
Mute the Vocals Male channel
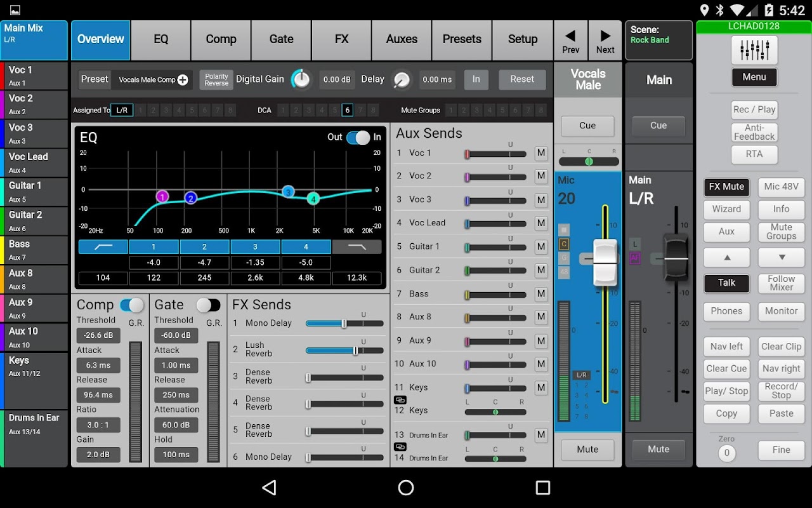point(587,450)
